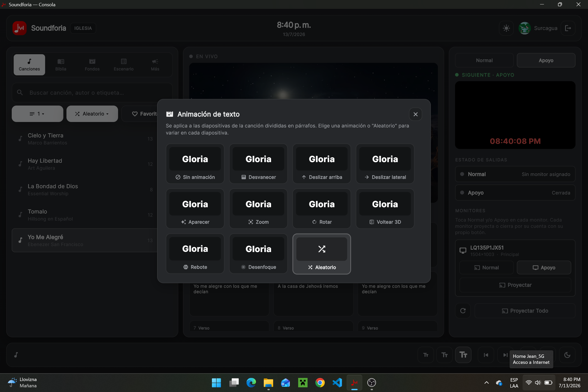
Task: Select the Desenfoque animation card
Action: 258,254
